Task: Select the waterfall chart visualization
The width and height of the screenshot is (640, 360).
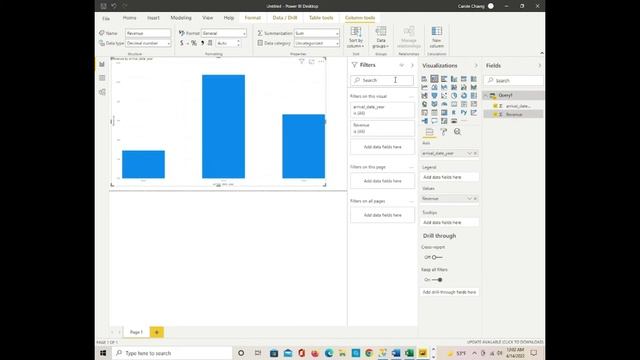Action: pyautogui.click(x=424, y=96)
